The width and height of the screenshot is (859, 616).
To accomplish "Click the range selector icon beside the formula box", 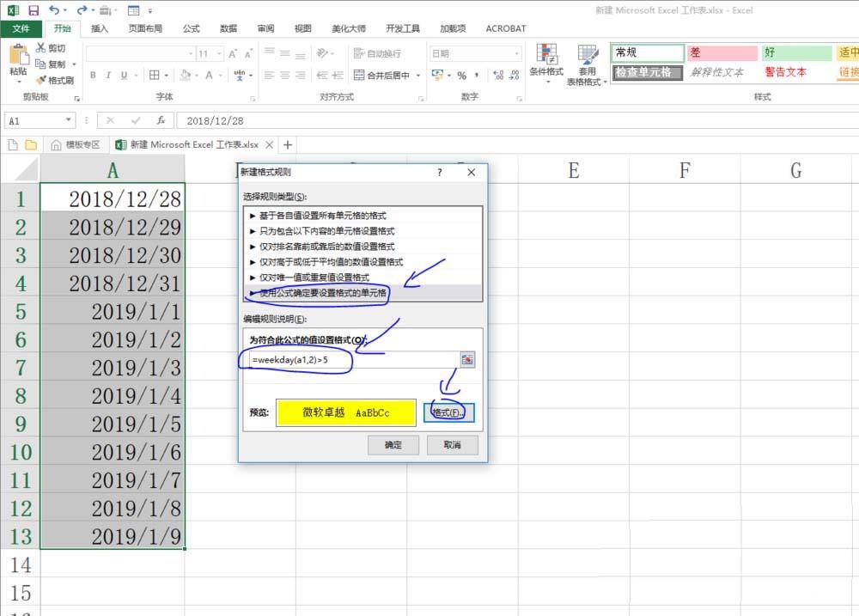I will pos(467,359).
